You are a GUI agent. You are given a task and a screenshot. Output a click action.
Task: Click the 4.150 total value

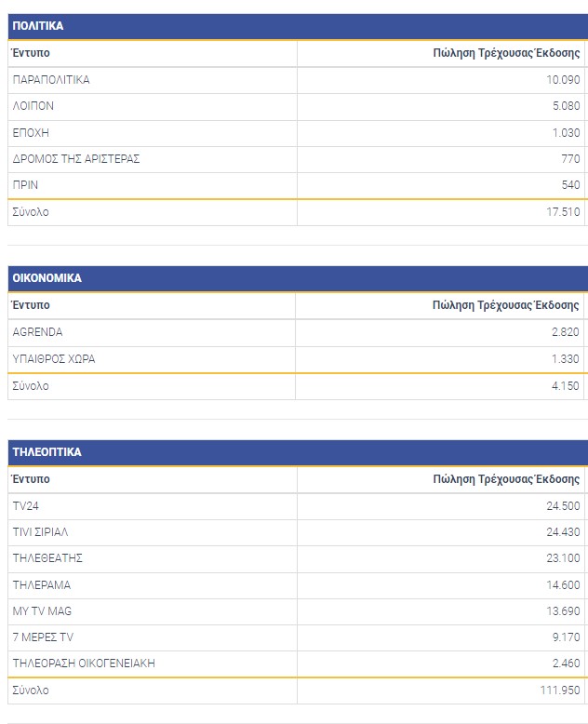(x=567, y=385)
